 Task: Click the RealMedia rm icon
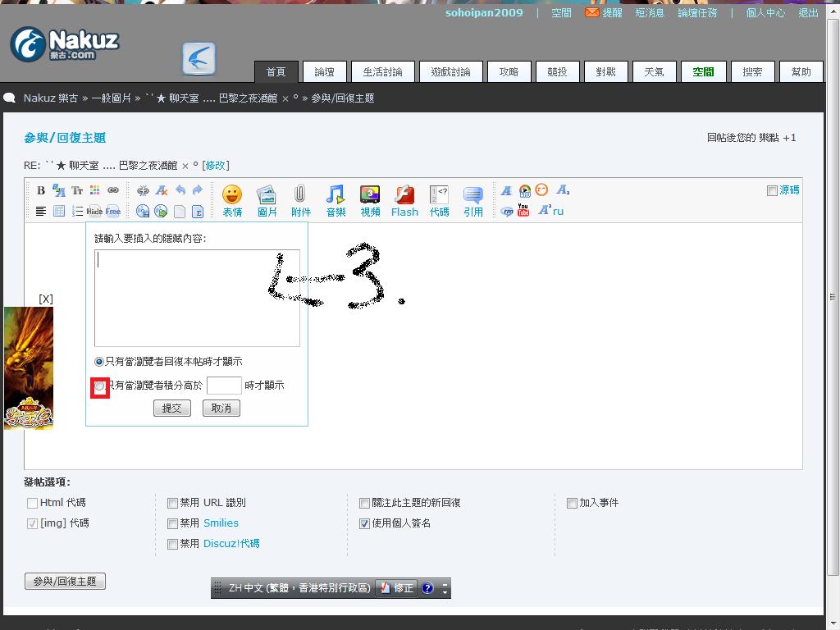(x=507, y=212)
